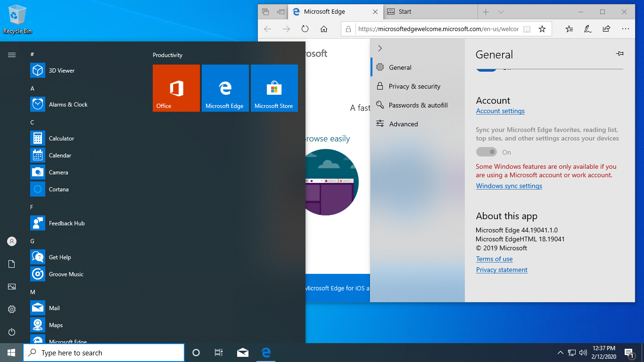Add page to favorites star

(542, 29)
